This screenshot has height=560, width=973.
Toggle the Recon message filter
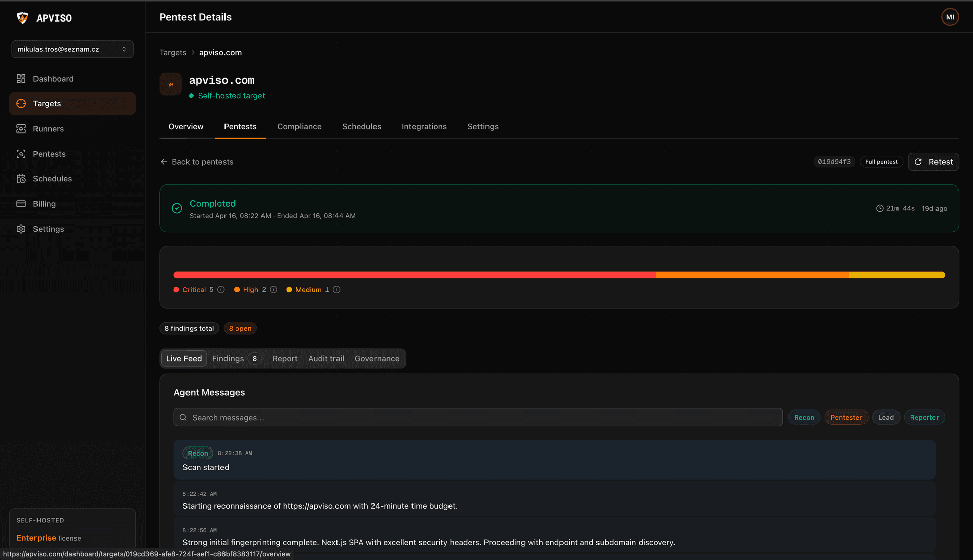pyautogui.click(x=804, y=418)
